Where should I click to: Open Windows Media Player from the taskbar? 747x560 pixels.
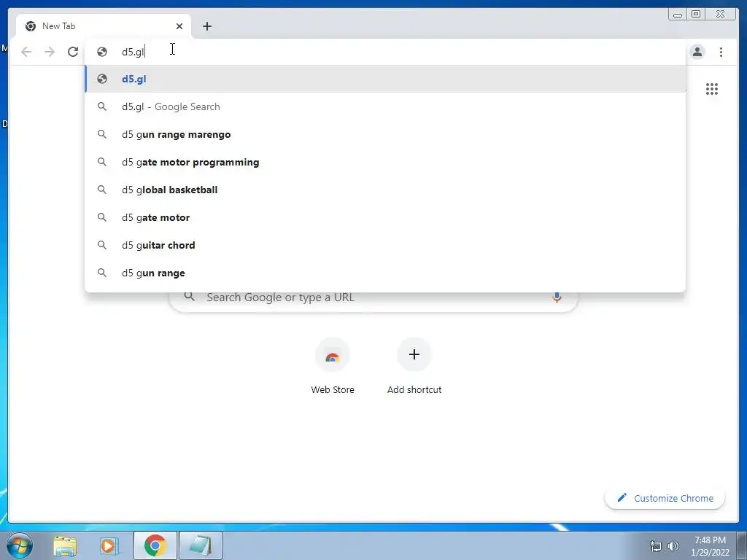109,546
